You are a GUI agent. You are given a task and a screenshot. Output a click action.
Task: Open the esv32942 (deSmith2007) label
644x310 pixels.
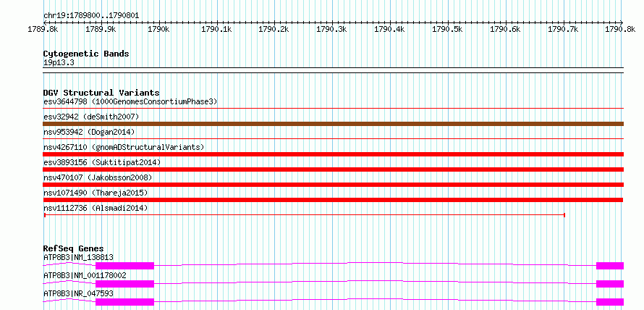click(x=91, y=117)
